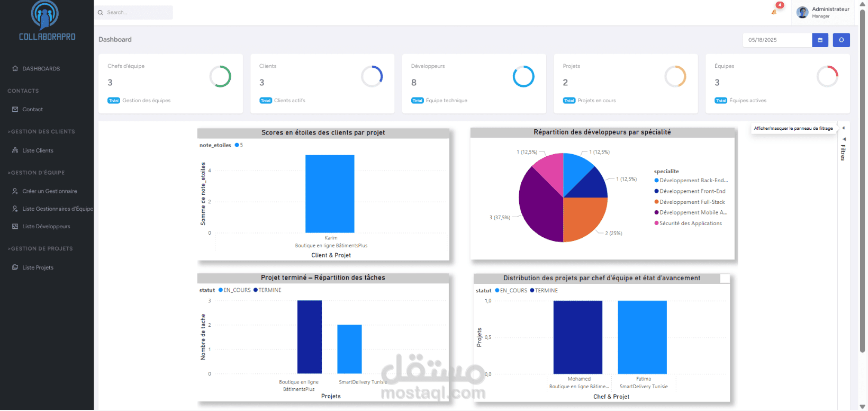868x411 pixels.
Task: Open Liste Gestionnaires d'Équipe page
Action: [x=58, y=209]
